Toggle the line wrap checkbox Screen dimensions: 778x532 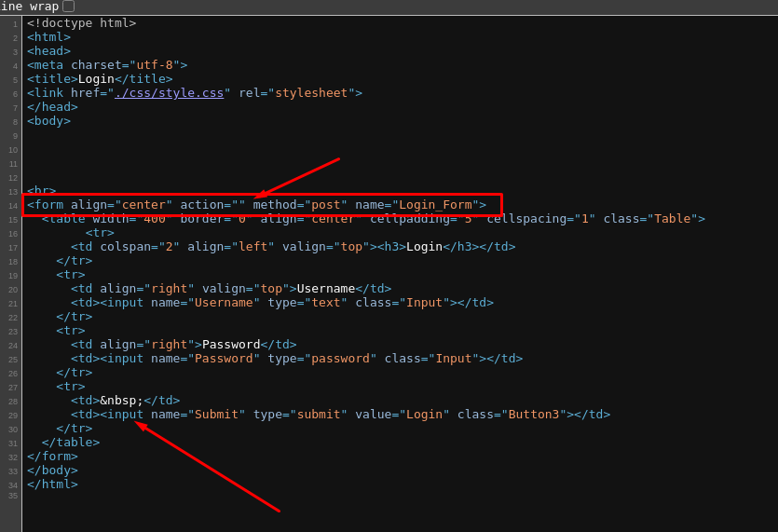coord(68,7)
